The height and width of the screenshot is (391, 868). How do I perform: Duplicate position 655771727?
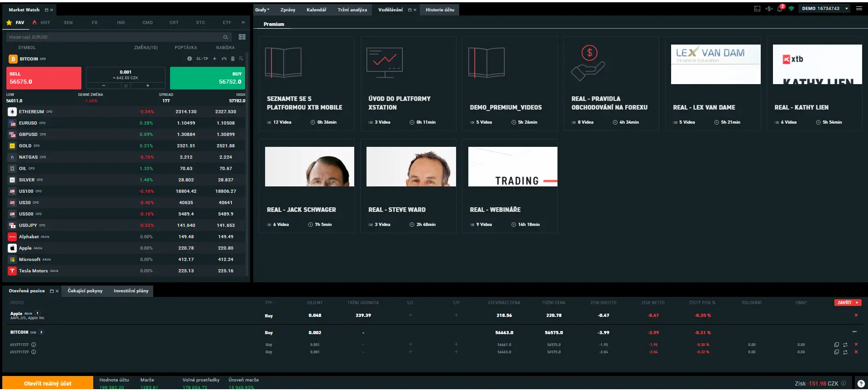click(x=837, y=345)
